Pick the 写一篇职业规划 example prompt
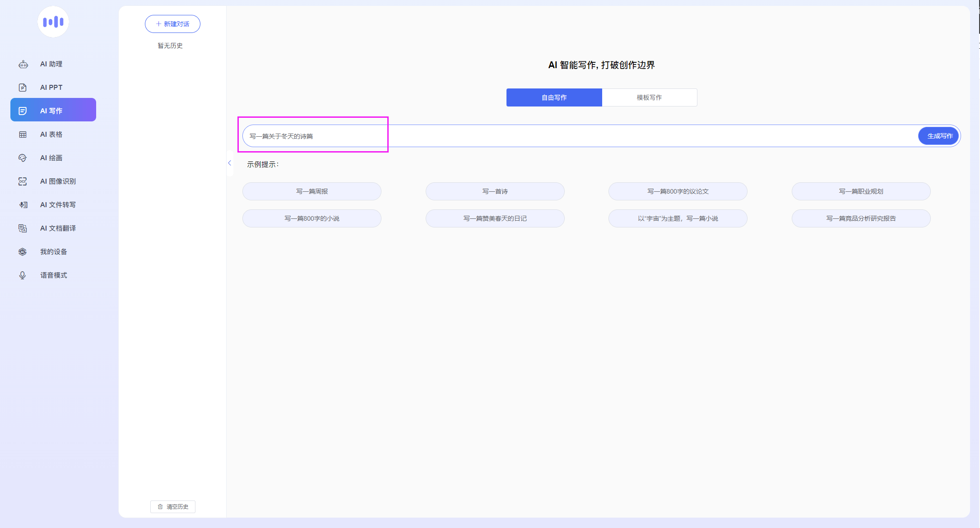Image resolution: width=980 pixels, height=528 pixels. (861, 191)
